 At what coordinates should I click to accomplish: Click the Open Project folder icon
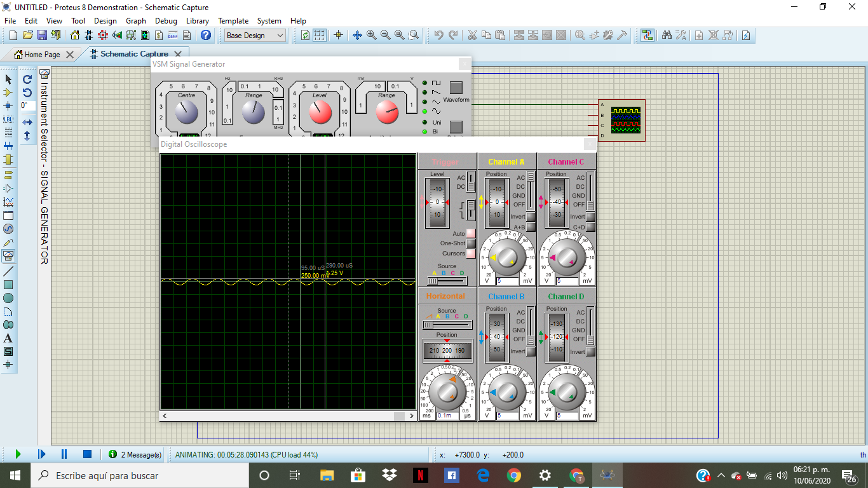coord(28,36)
